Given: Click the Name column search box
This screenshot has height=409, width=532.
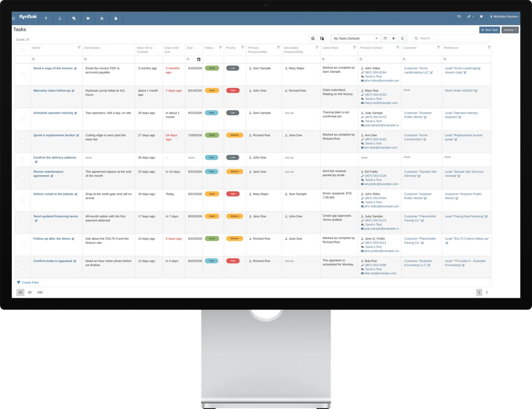Looking at the screenshot, I should coord(56,59).
